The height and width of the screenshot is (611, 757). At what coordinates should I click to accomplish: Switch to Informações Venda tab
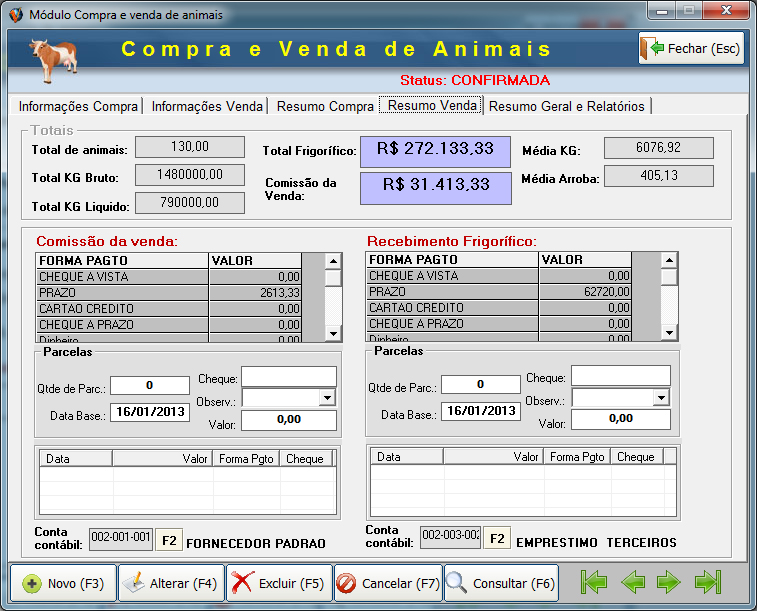(207, 106)
